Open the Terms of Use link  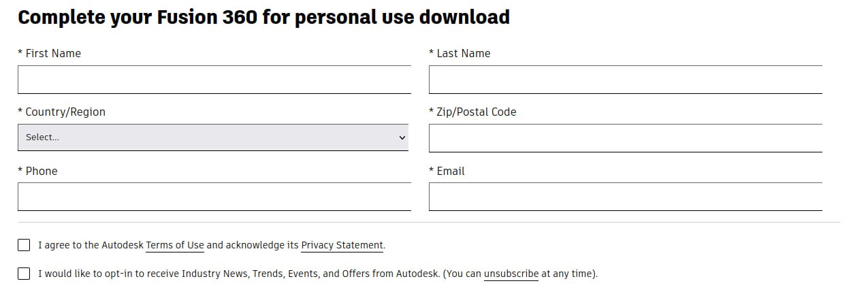(175, 245)
